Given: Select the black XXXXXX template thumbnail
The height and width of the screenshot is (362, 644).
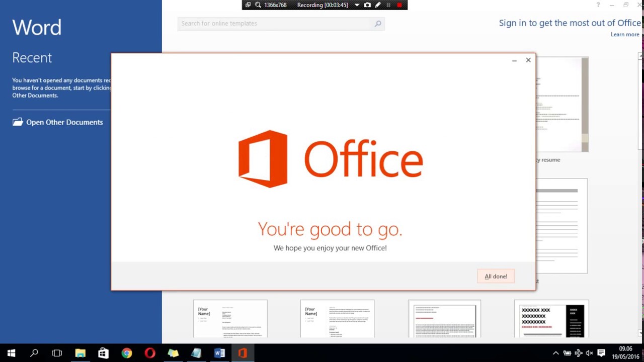Looking at the screenshot, I should (551, 319).
